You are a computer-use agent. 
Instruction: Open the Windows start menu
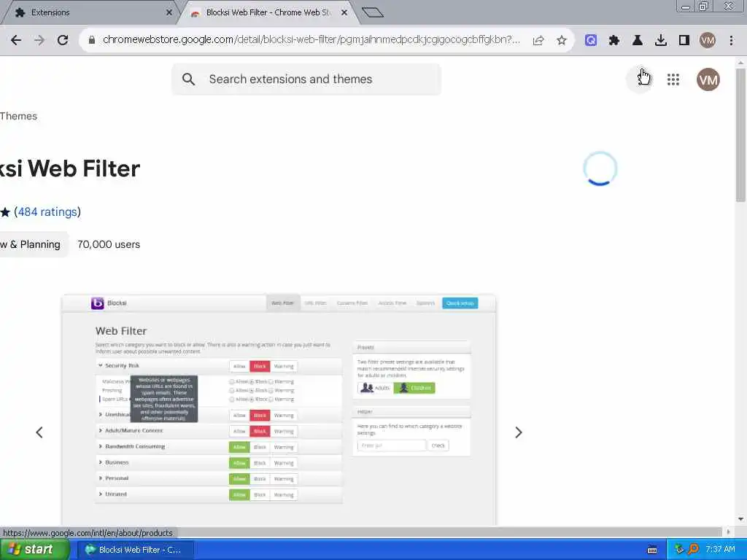coord(35,550)
